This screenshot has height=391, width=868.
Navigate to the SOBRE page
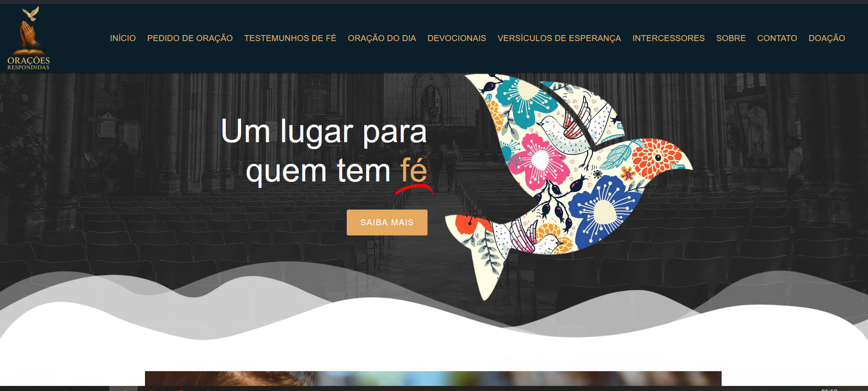[x=731, y=38]
